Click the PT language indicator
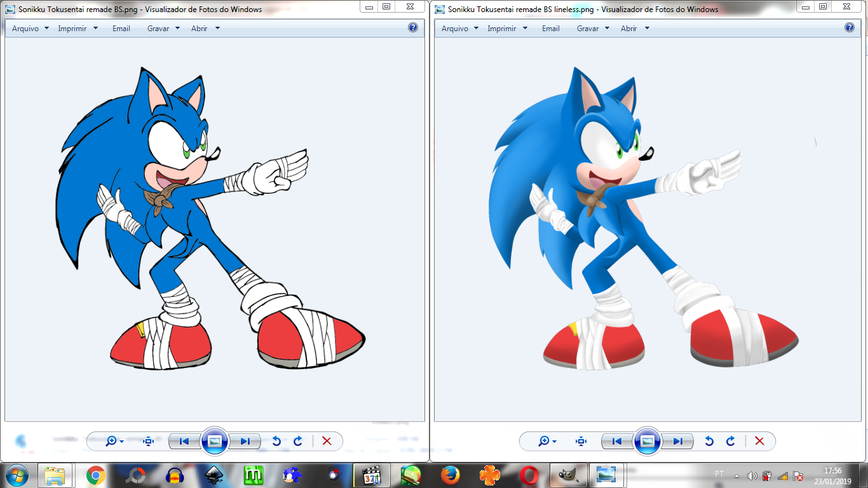 coord(719,474)
